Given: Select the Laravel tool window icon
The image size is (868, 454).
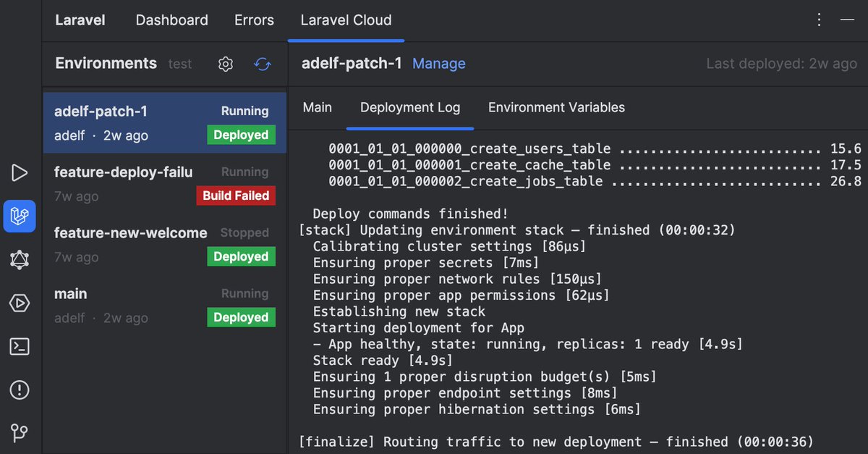Looking at the screenshot, I should [x=20, y=216].
